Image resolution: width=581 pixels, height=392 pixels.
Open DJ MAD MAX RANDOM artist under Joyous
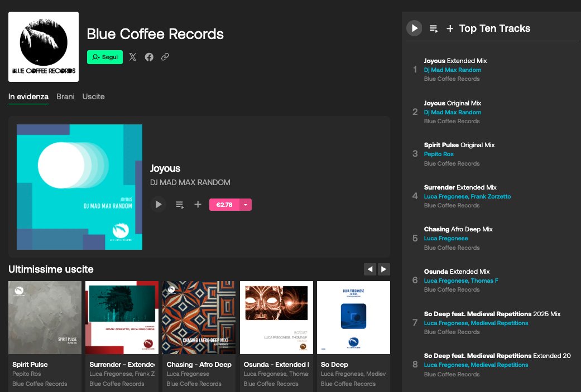click(x=190, y=182)
